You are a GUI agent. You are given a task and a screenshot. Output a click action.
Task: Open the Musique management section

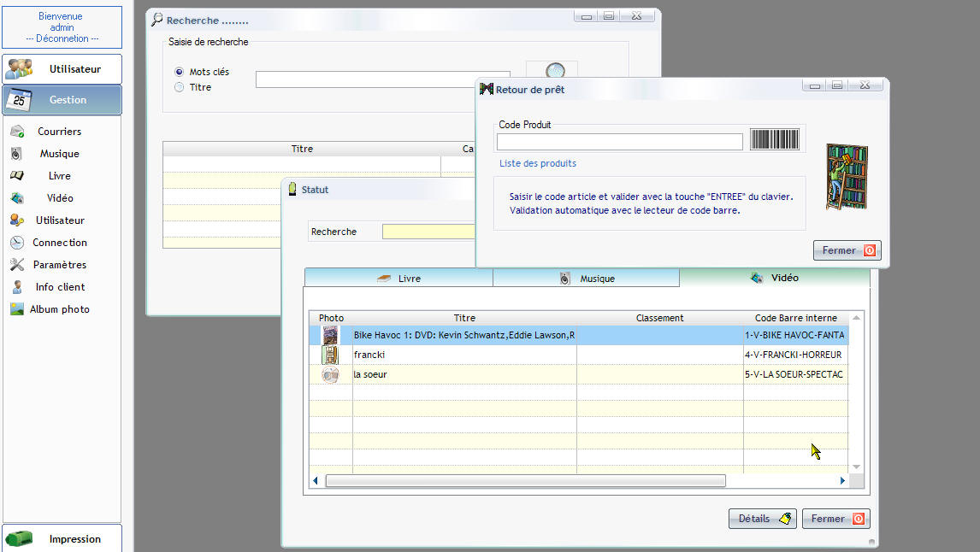pos(59,154)
